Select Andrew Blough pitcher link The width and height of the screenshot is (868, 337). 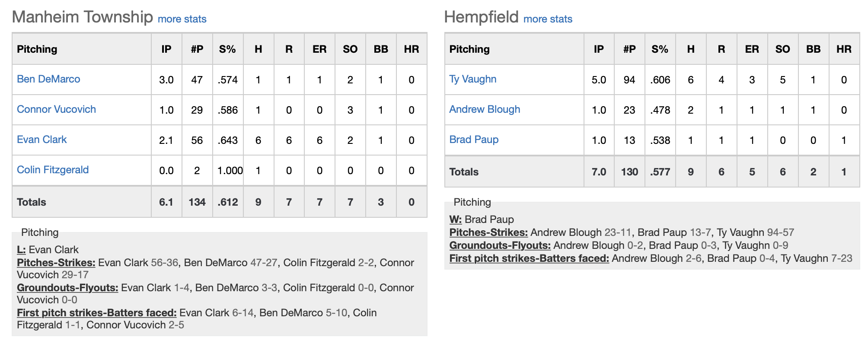[x=485, y=109]
